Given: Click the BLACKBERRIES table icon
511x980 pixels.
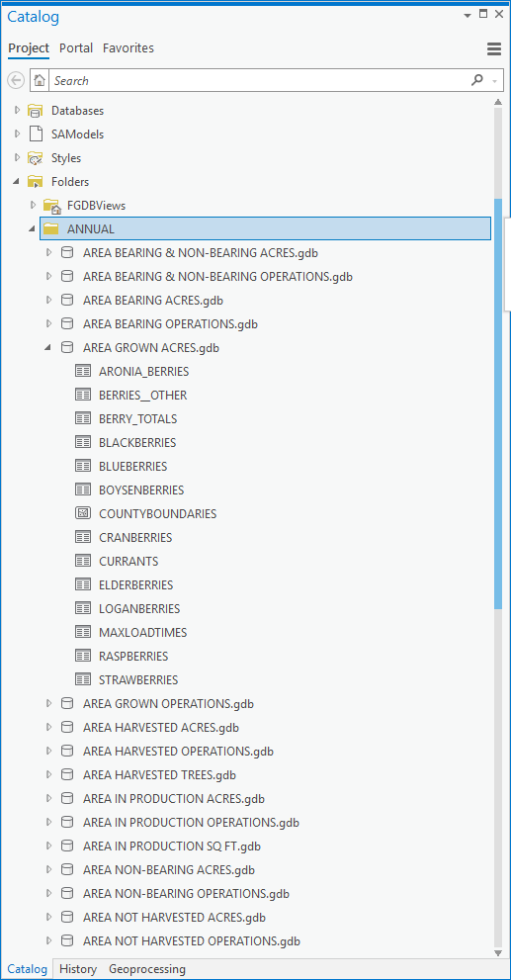Looking at the screenshot, I should (82, 442).
